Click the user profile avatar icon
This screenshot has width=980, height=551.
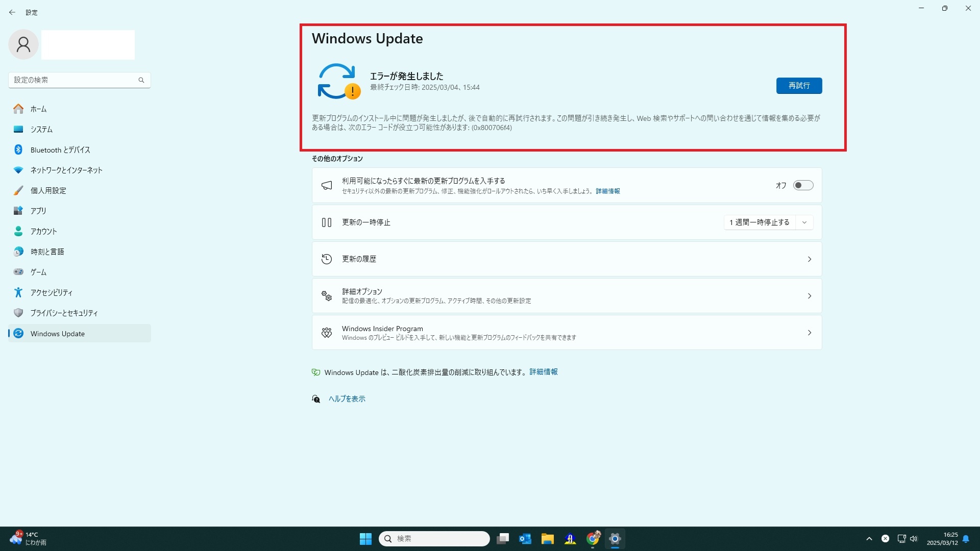coord(23,45)
